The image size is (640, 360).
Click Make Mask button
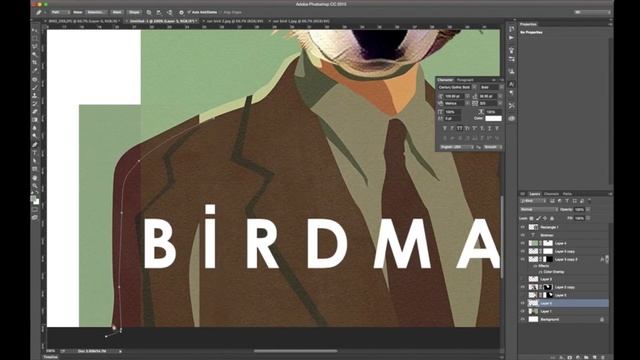[x=117, y=12]
